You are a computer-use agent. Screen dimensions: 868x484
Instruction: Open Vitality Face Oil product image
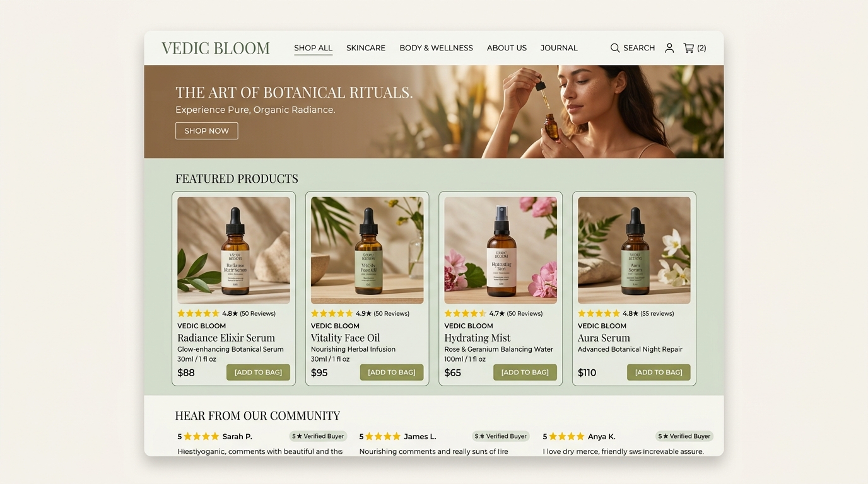pyautogui.click(x=367, y=250)
